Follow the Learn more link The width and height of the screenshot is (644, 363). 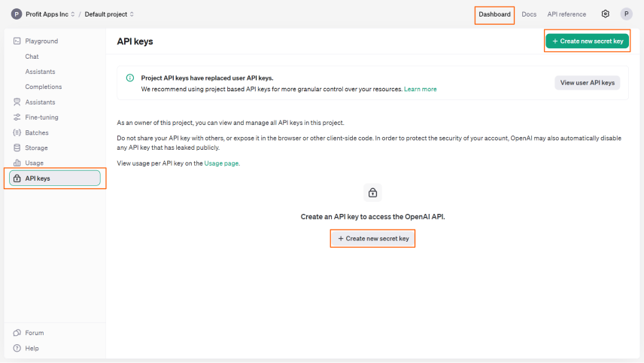coord(420,89)
